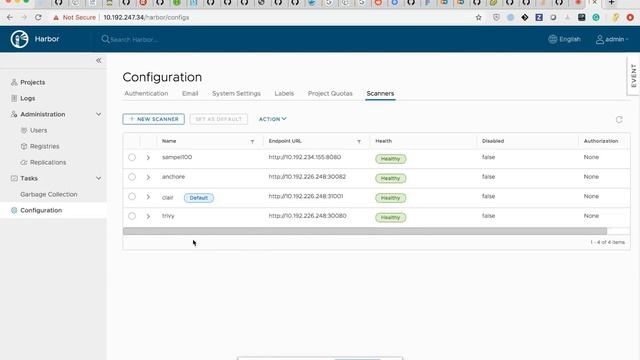Click the Configuration gear icon
The height and width of the screenshot is (360, 640).
pos(14,210)
